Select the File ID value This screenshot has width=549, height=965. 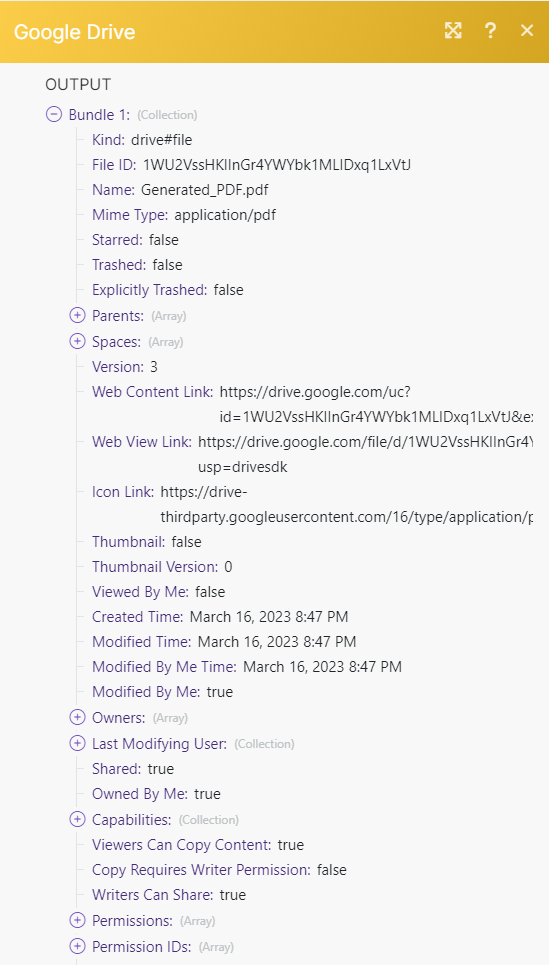(x=277, y=165)
